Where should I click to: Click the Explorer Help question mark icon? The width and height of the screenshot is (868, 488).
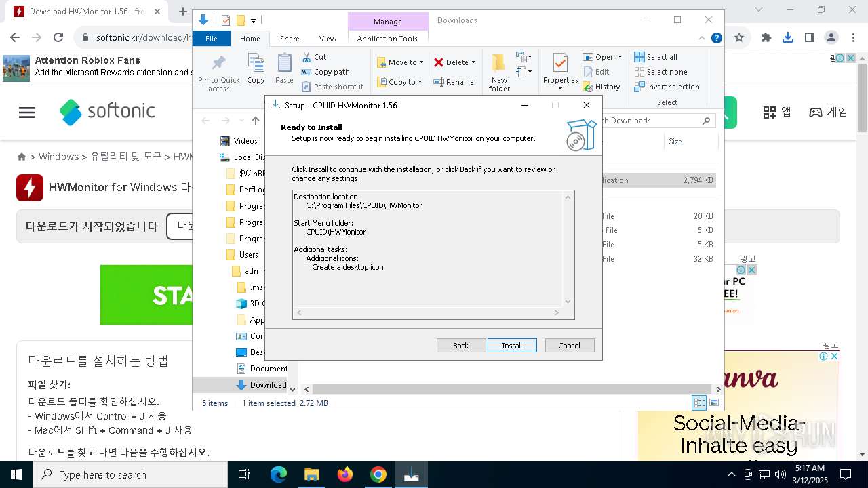coord(716,39)
